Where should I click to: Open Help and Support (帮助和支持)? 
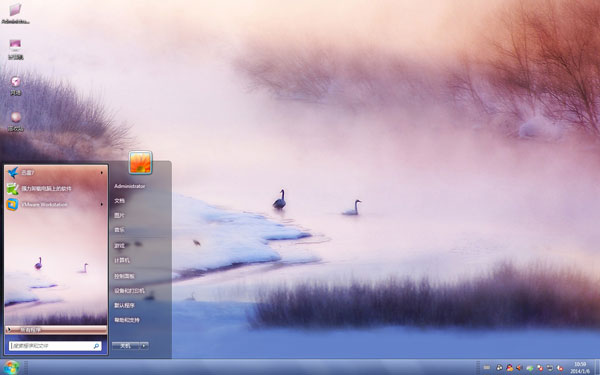127,320
